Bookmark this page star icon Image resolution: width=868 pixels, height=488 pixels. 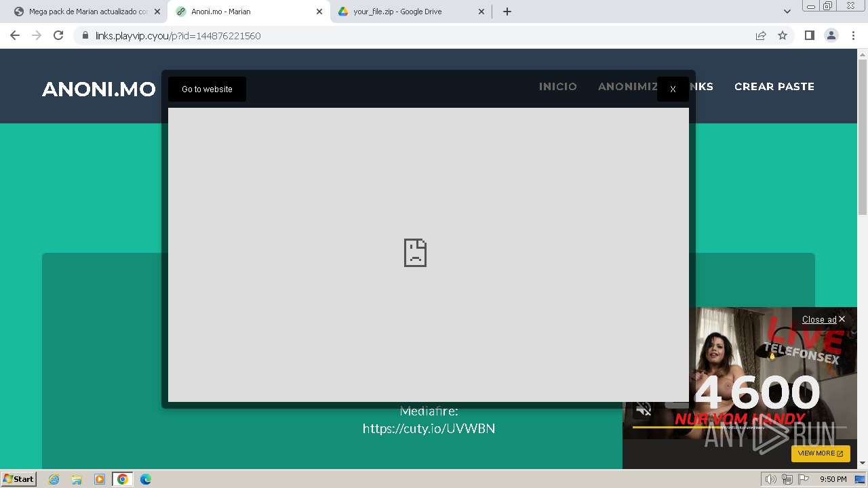783,35
